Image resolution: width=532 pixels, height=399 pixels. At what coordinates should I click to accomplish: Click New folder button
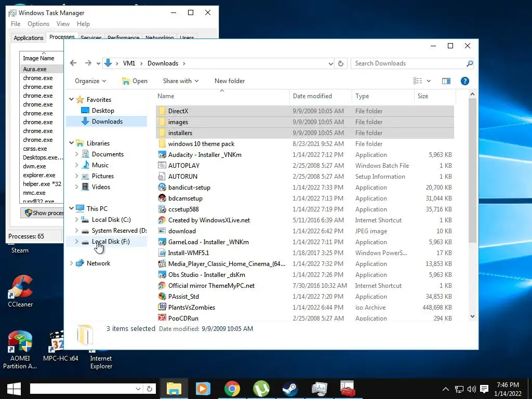coord(229,81)
